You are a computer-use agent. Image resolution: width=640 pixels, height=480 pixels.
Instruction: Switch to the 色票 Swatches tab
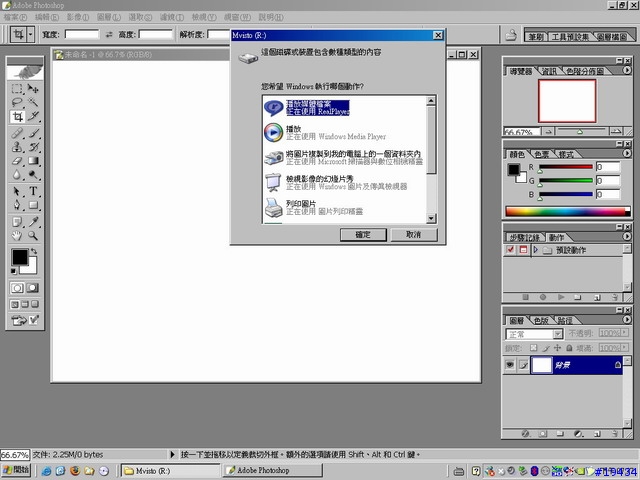click(x=542, y=154)
